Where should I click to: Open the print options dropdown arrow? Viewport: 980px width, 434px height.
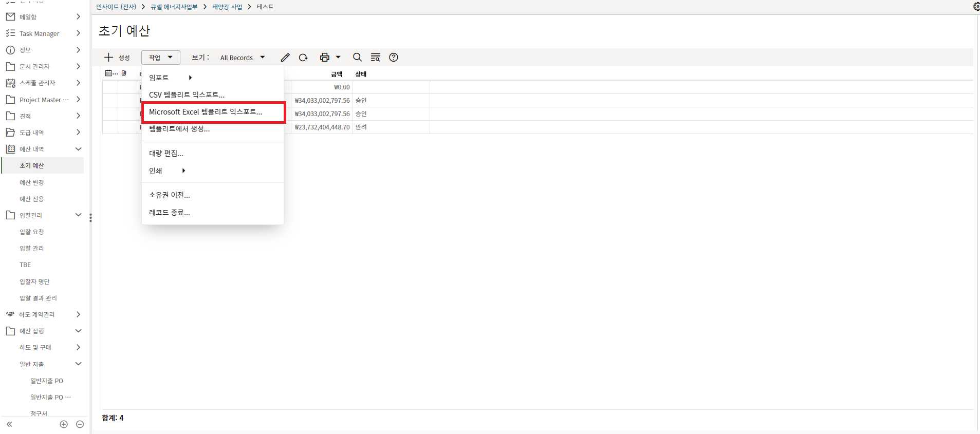(x=338, y=58)
